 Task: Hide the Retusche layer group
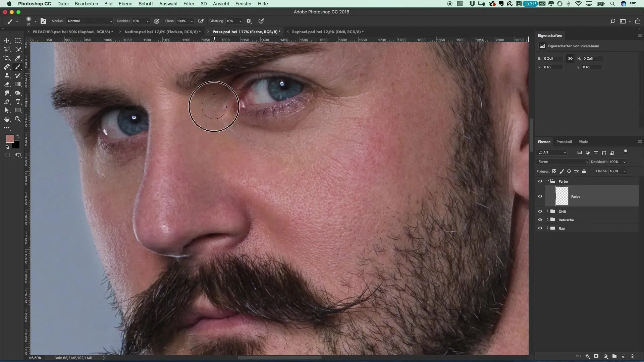(x=540, y=220)
